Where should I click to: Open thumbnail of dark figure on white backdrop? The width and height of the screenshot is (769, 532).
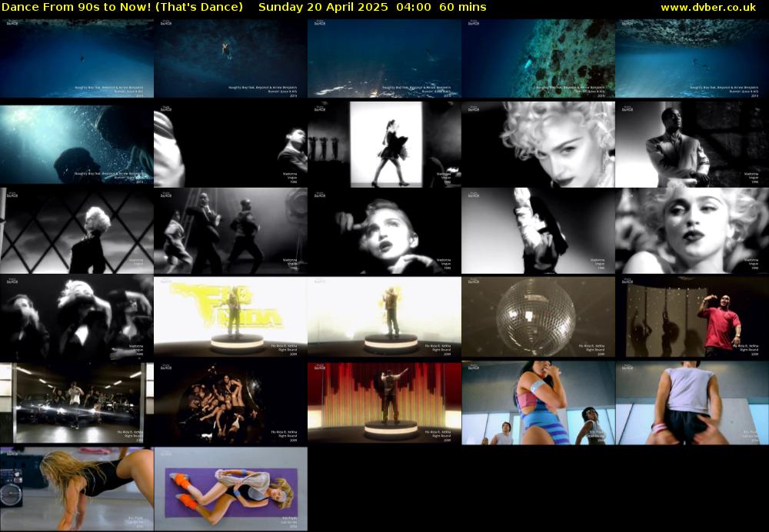coord(538,231)
